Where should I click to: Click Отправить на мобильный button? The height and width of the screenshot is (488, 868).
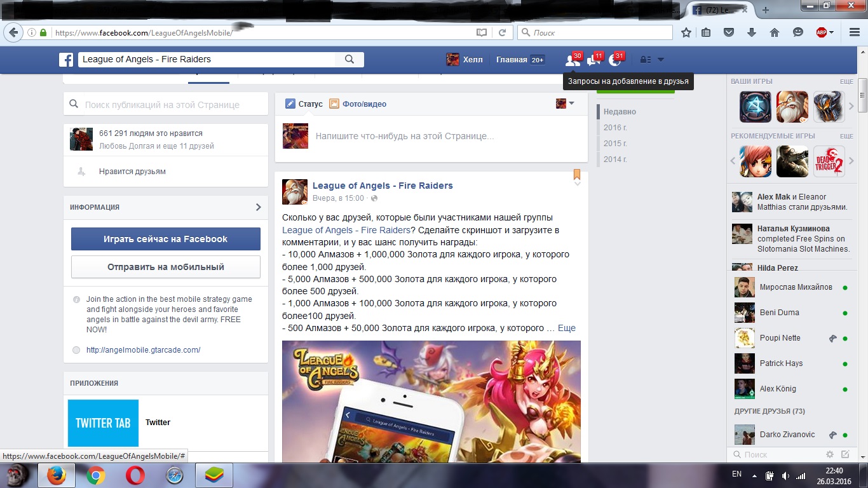[166, 267]
